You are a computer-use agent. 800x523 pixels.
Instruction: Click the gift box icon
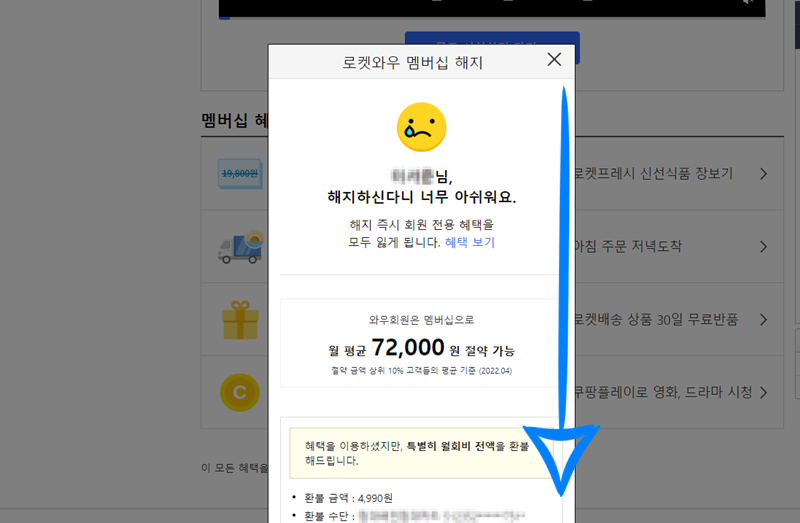click(240, 320)
